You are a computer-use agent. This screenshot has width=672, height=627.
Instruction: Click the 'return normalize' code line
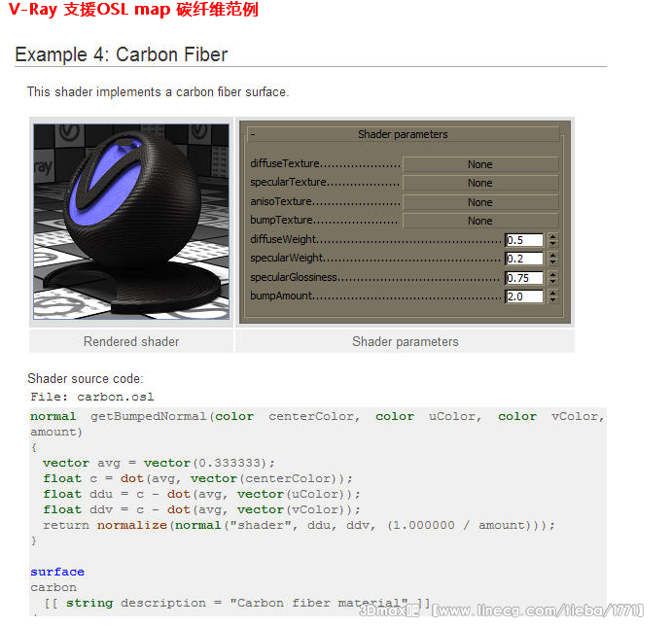pos(299,526)
